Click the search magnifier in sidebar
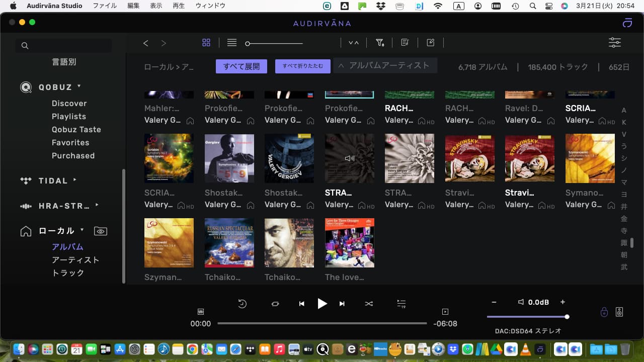644x362 pixels. (x=25, y=46)
